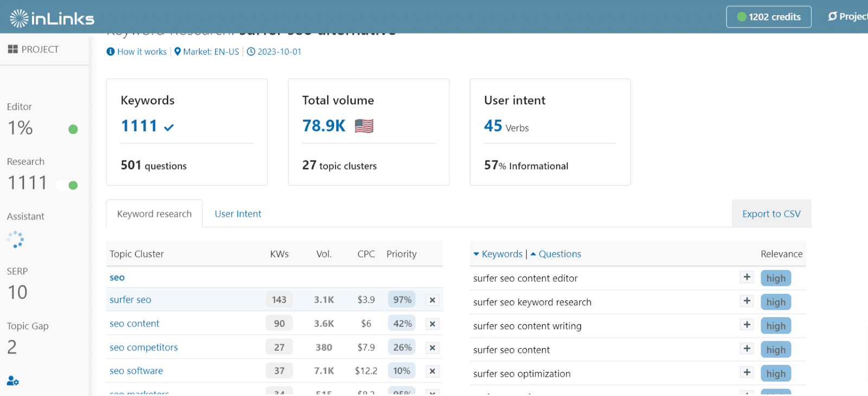Click the clock icon beside 2023-10-01

(251, 52)
